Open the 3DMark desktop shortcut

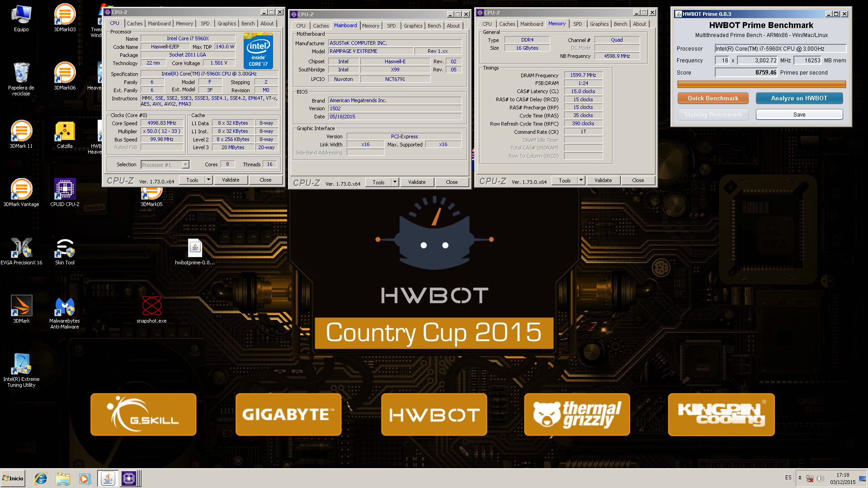pyautogui.click(x=21, y=309)
